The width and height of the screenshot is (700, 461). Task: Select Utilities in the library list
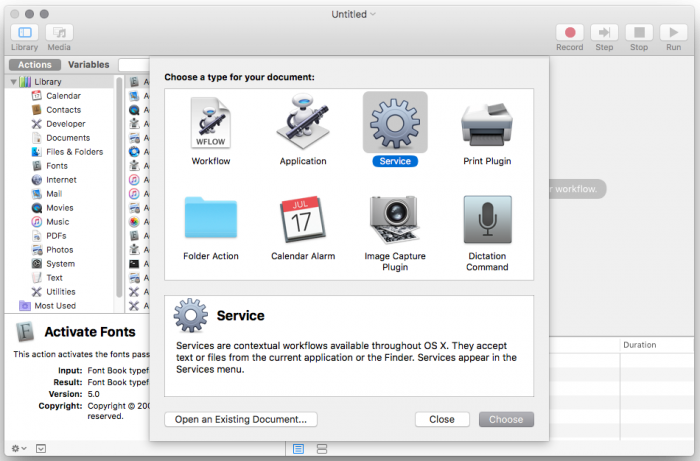pyautogui.click(x=61, y=292)
